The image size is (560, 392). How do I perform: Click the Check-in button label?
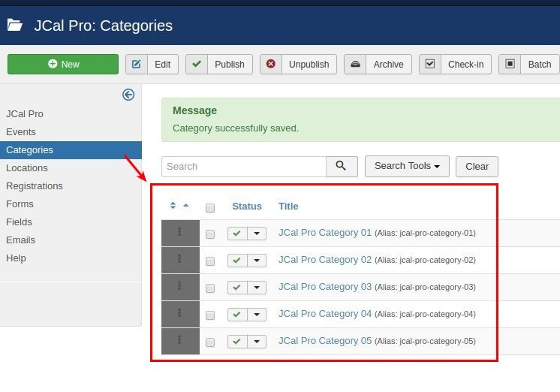click(465, 65)
